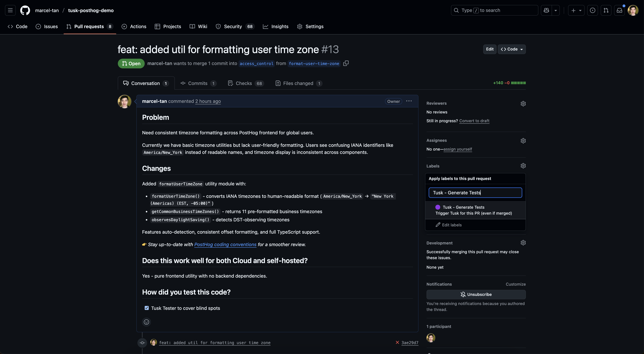Click the Unsubscribe button
Viewport: 644px width, 354px height.
(476, 295)
